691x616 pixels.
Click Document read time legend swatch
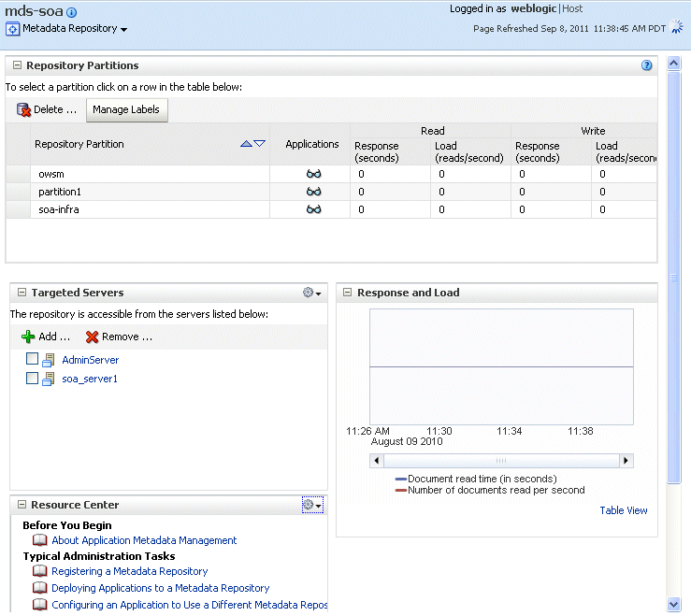coord(401,479)
